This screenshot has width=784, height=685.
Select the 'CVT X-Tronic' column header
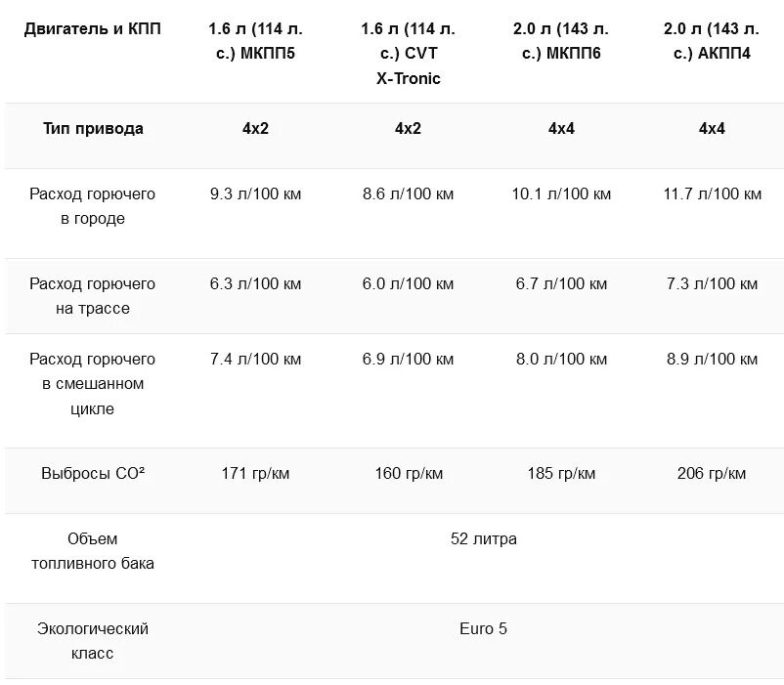pos(409,54)
